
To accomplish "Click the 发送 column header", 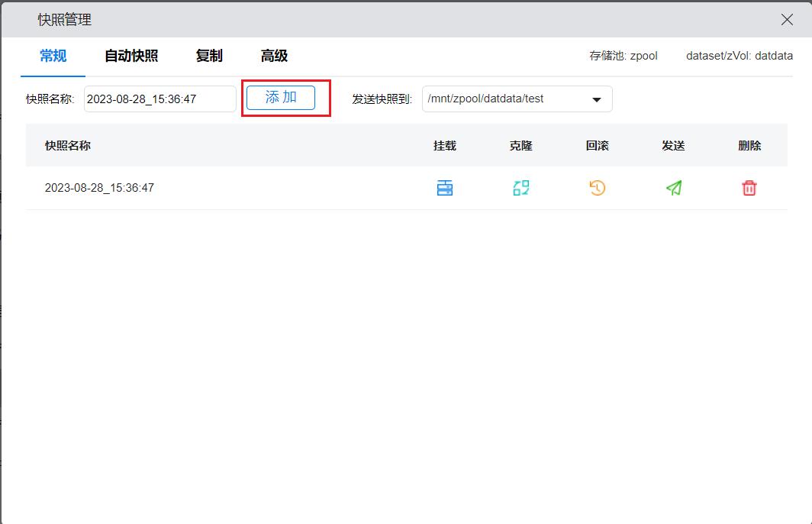I will tap(673, 145).
